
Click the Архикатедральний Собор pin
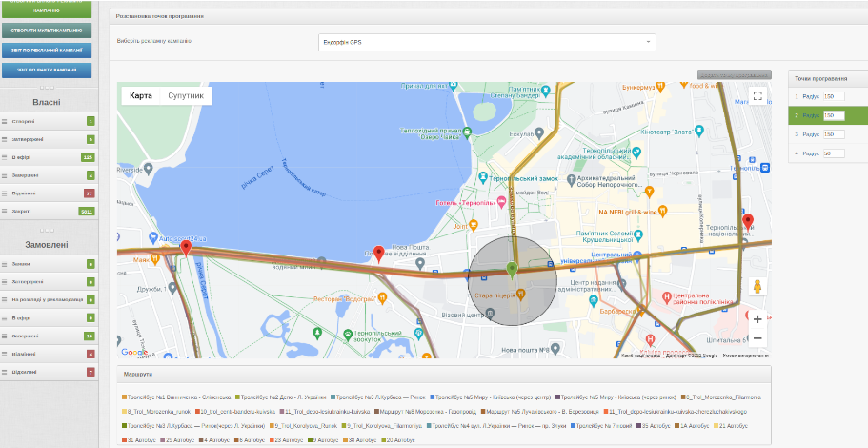[572, 179]
